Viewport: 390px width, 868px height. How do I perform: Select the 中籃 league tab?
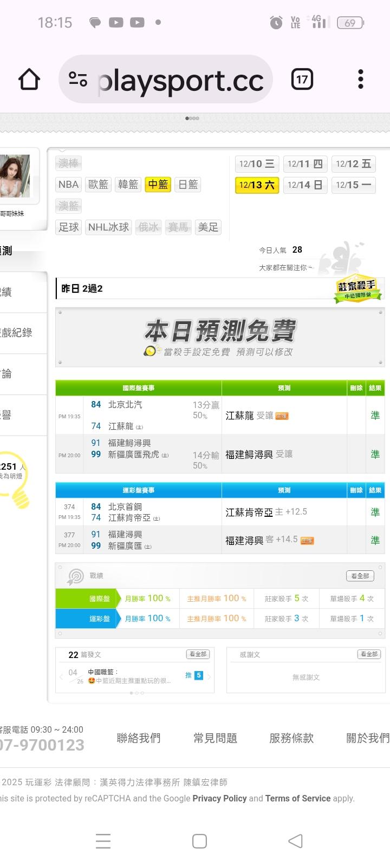tap(158, 185)
